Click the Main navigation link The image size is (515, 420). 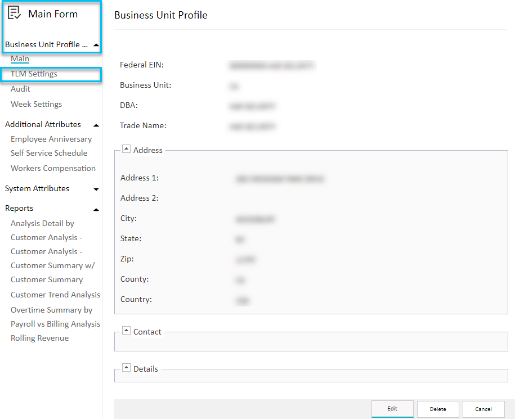(x=20, y=58)
